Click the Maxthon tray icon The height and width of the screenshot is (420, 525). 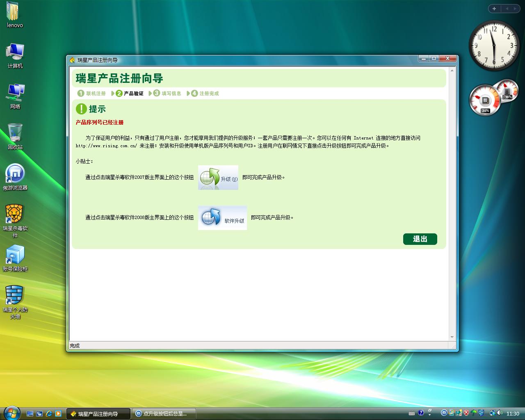444,413
